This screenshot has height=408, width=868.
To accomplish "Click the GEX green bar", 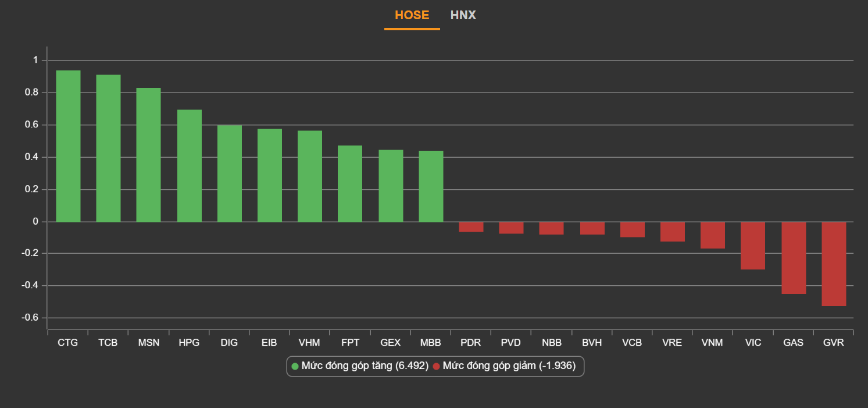I will (391, 186).
